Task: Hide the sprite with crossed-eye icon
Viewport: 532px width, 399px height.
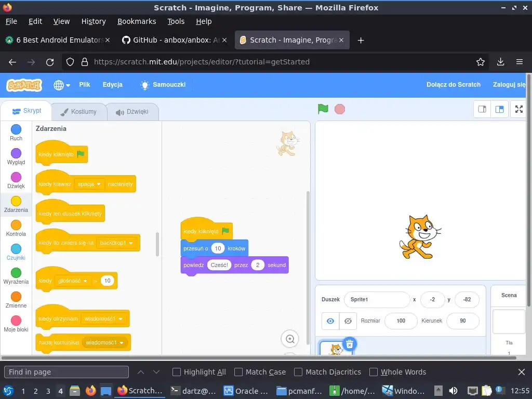Action: [x=348, y=321]
